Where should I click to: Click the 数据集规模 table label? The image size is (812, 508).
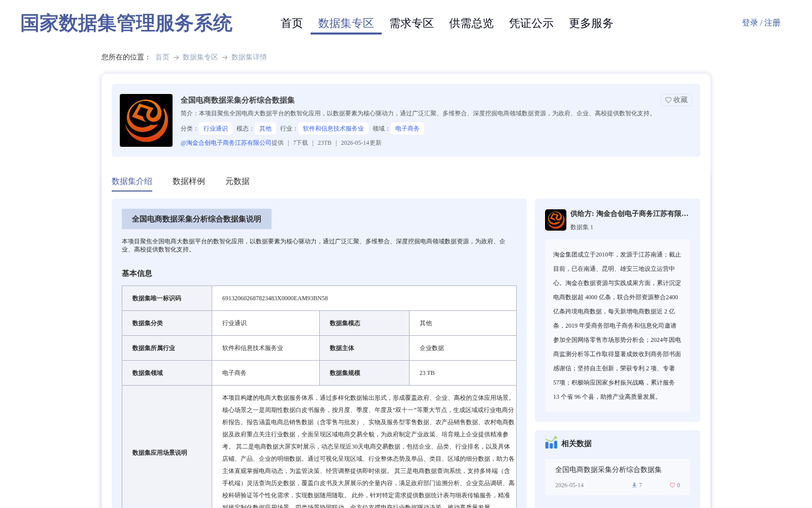point(345,373)
